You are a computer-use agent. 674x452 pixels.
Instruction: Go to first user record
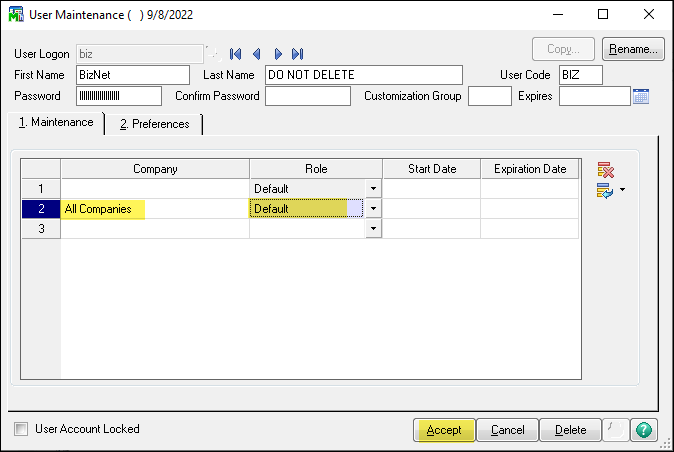pyautogui.click(x=235, y=54)
